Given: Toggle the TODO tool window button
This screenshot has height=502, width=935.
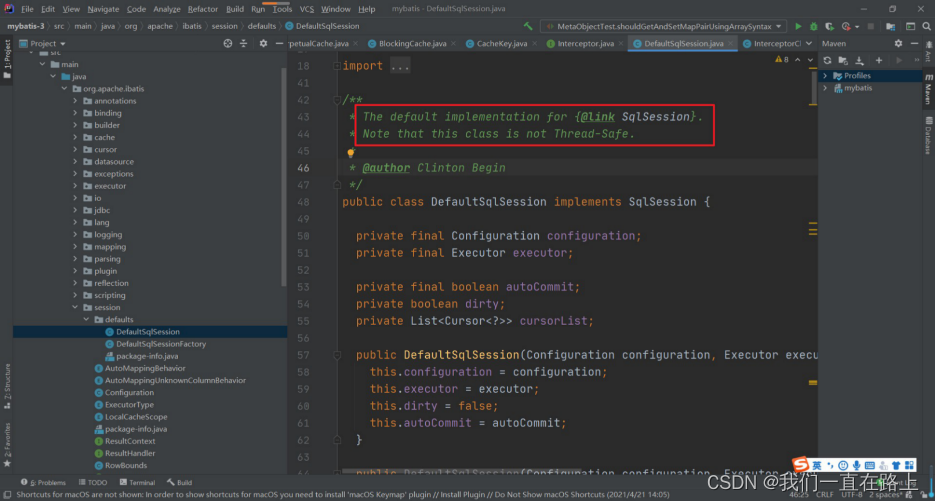Looking at the screenshot, I should coord(92,482).
